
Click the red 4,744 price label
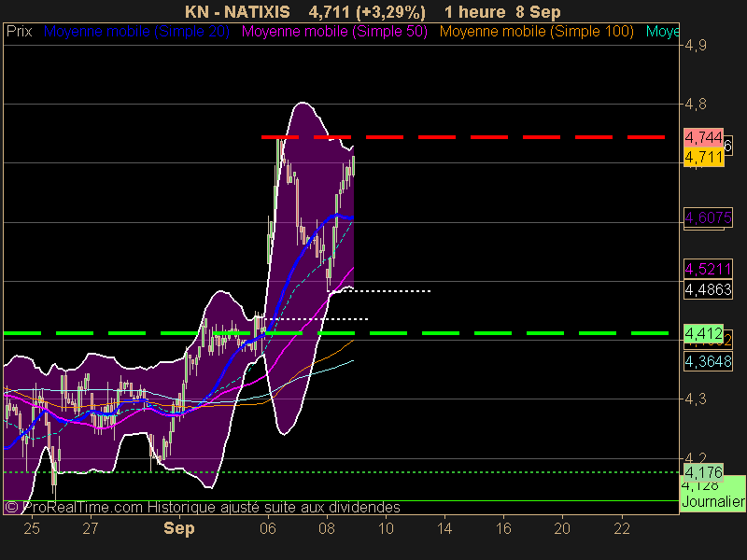point(703,137)
